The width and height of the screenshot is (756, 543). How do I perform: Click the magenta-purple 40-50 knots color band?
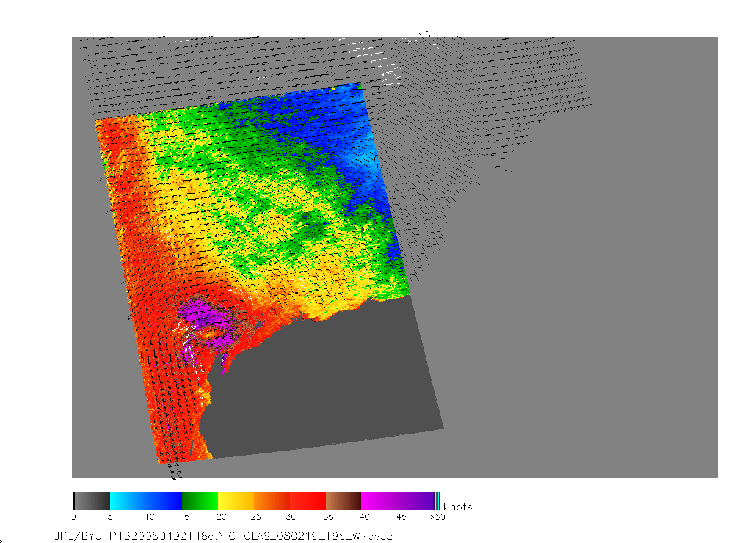[x=398, y=501]
